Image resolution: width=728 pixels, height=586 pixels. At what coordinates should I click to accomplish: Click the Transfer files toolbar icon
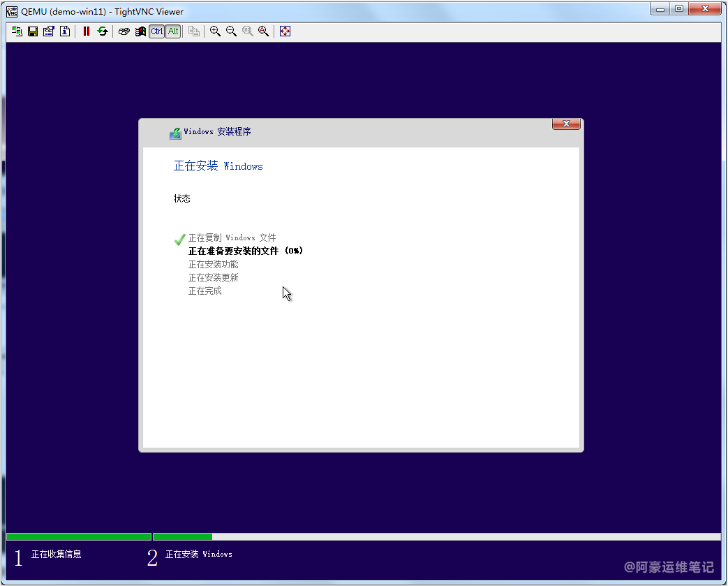[x=194, y=31]
